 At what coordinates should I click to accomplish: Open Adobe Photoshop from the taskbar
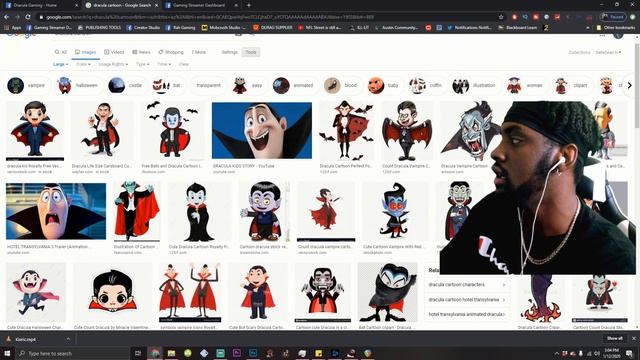[253, 353]
